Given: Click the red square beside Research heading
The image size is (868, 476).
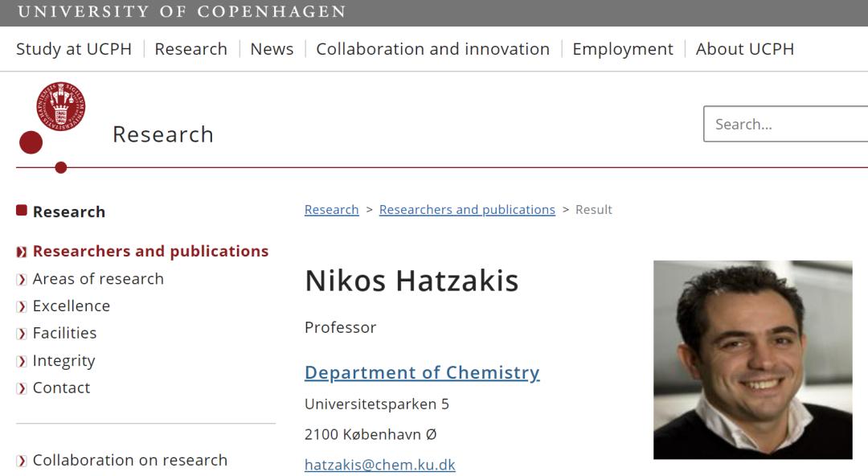Looking at the screenshot, I should pyautogui.click(x=22, y=211).
